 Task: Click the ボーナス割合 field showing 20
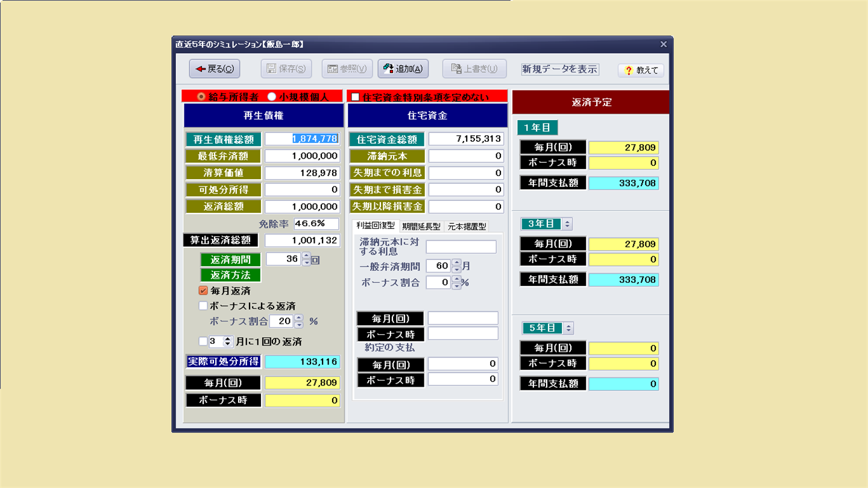pyautogui.click(x=282, y=321)
